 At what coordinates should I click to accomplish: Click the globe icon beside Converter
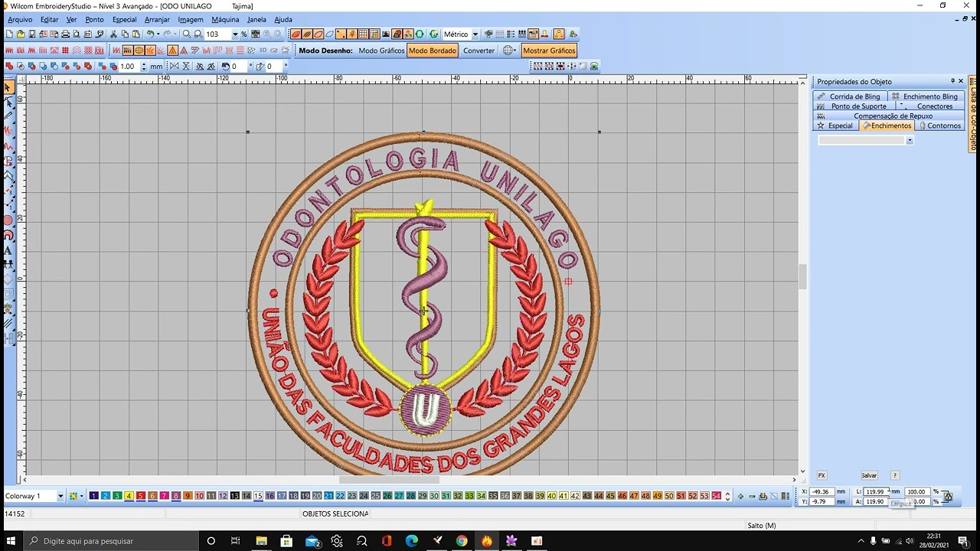[508, 51]
